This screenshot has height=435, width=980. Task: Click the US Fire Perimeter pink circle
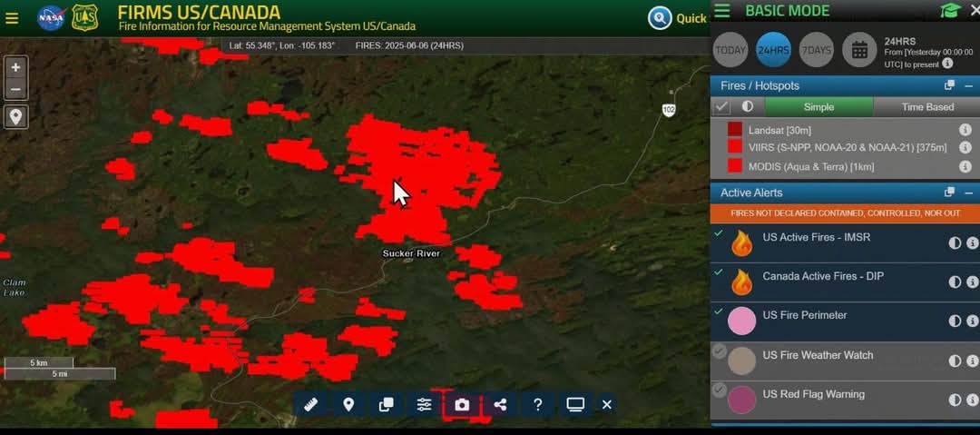point(742,321)
